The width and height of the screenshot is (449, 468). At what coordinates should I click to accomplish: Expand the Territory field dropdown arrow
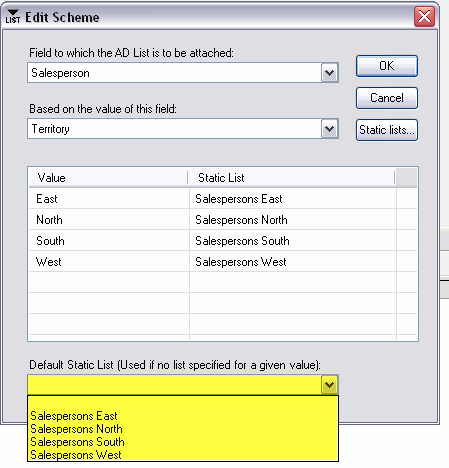tap(329, 129)
